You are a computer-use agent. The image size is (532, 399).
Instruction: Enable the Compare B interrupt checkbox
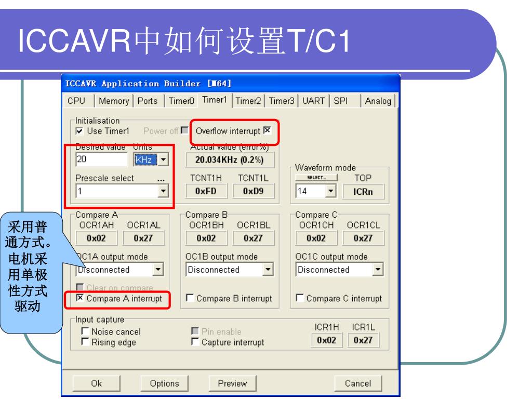tap(190, 298)
